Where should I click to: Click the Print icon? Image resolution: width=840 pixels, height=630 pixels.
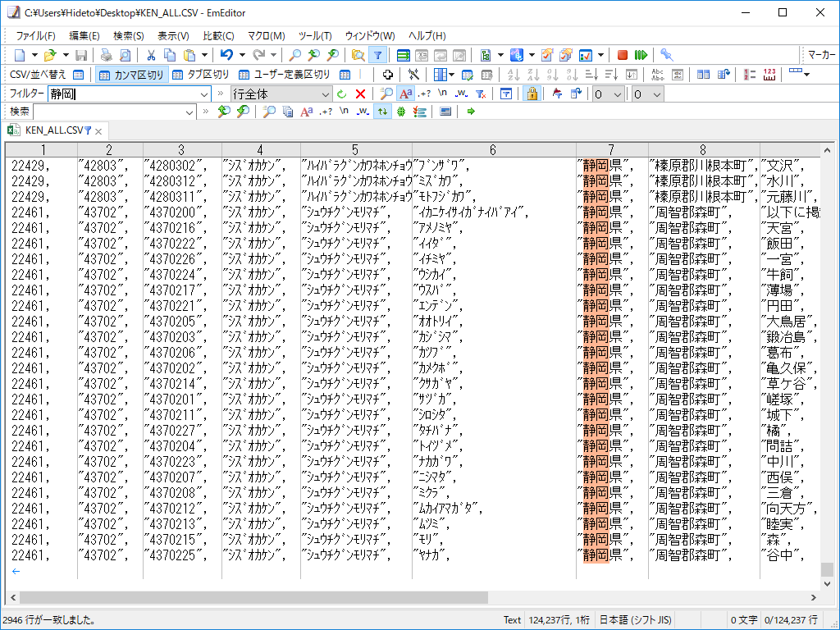[x=107, y=55]
